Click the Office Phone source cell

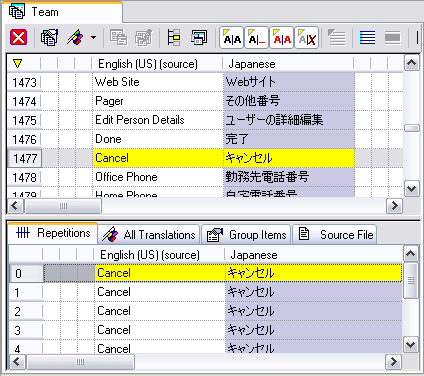tap(157, 177)
